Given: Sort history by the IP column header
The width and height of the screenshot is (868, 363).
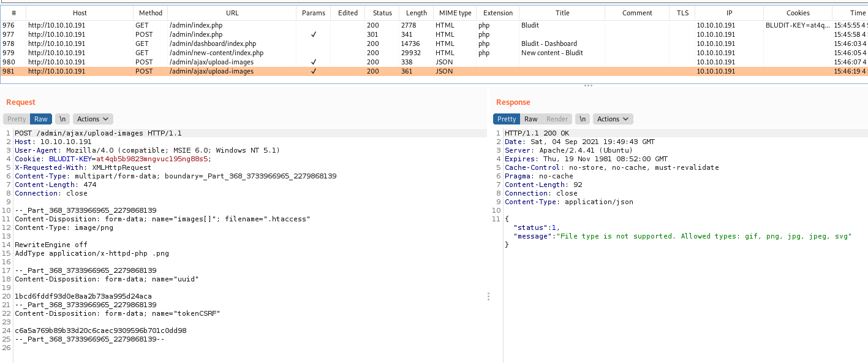Looking at the screenshot, I should [x=729, y=13].
